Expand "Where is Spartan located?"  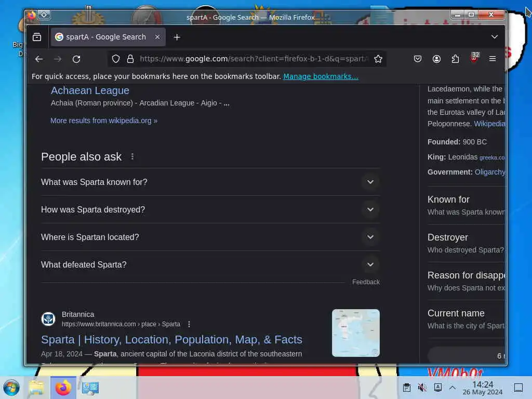point(210,237)
